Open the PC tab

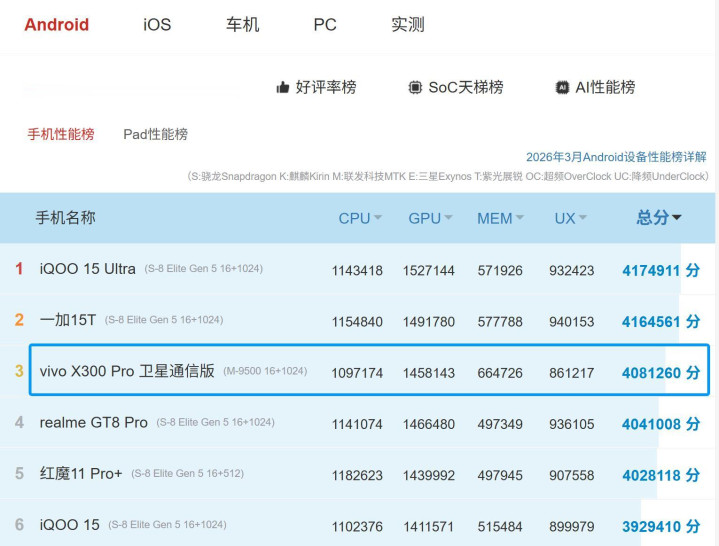point(325,25)
